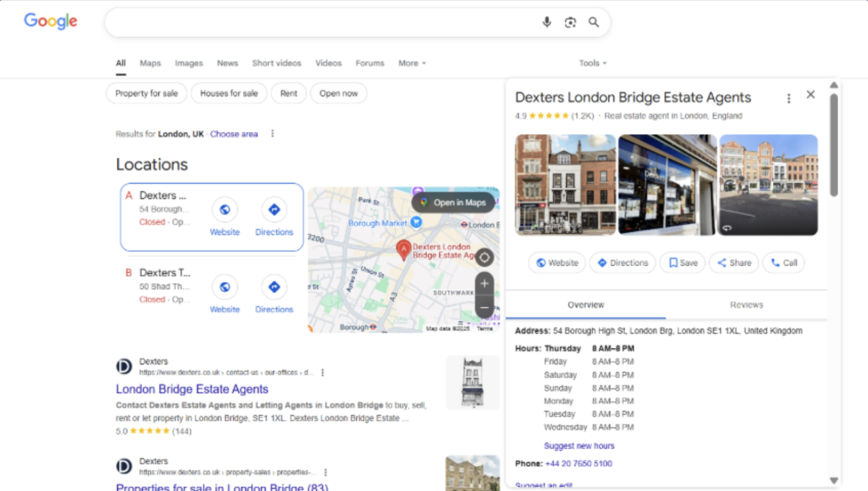Viewport: 868px width, 491px height.
Task: Open storefront window photo thumbnail
Action: [667, 185]
